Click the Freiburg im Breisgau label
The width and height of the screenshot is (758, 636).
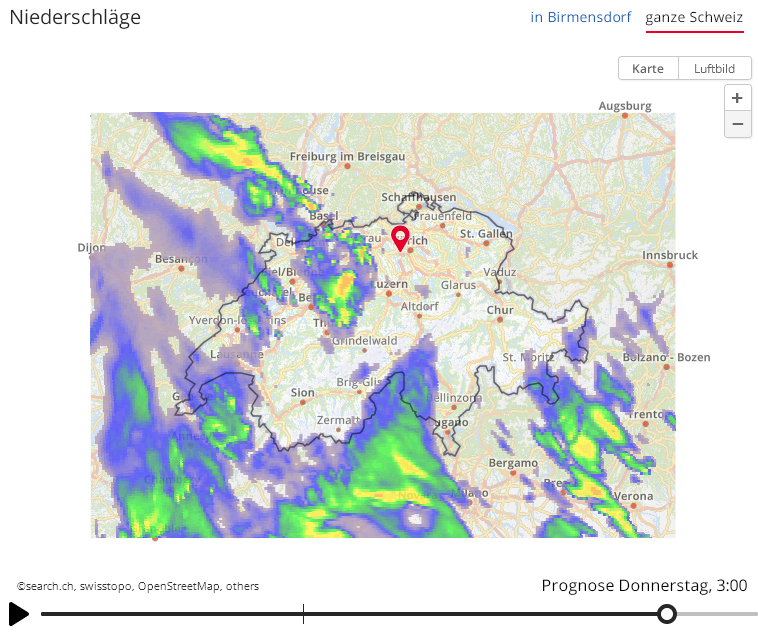[x=347, y=157]
